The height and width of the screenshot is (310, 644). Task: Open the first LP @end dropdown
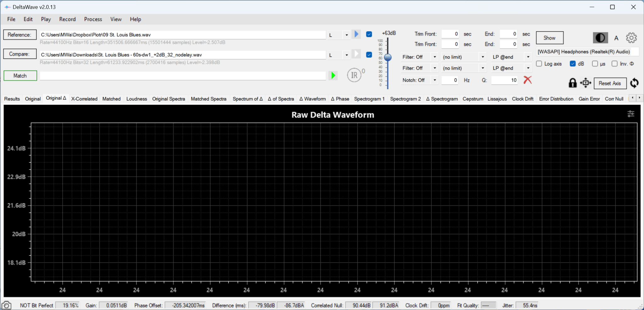click(x=511, y=57)
